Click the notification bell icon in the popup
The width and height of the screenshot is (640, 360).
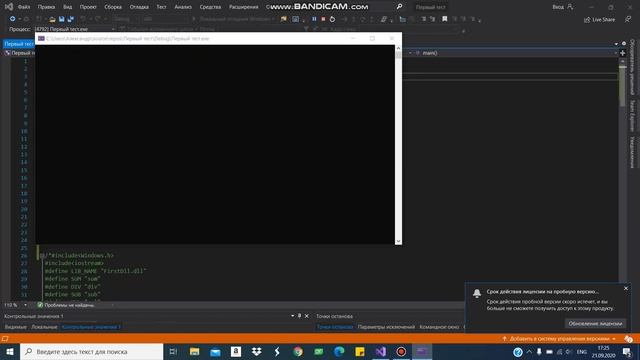(x=477, y=293)
